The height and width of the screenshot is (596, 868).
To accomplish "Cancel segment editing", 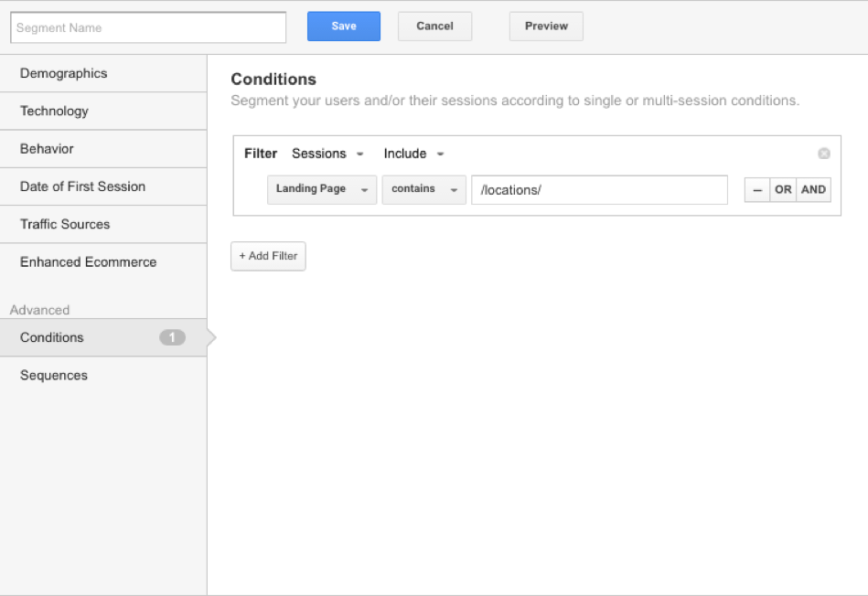I will tap(434, 27).
